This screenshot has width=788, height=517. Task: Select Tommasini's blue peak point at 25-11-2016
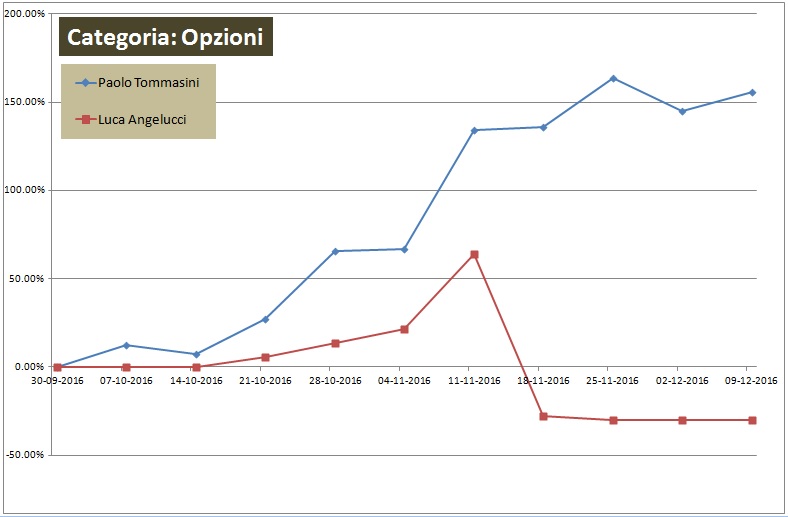[613, 78]
